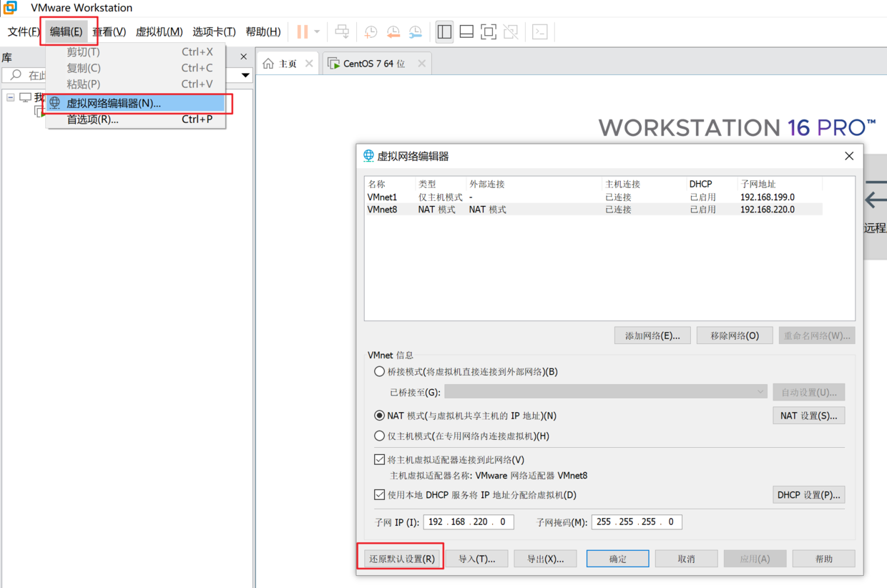Open the dropdown arrow beside the pause icon
The image size is (887, 588).
317,31
